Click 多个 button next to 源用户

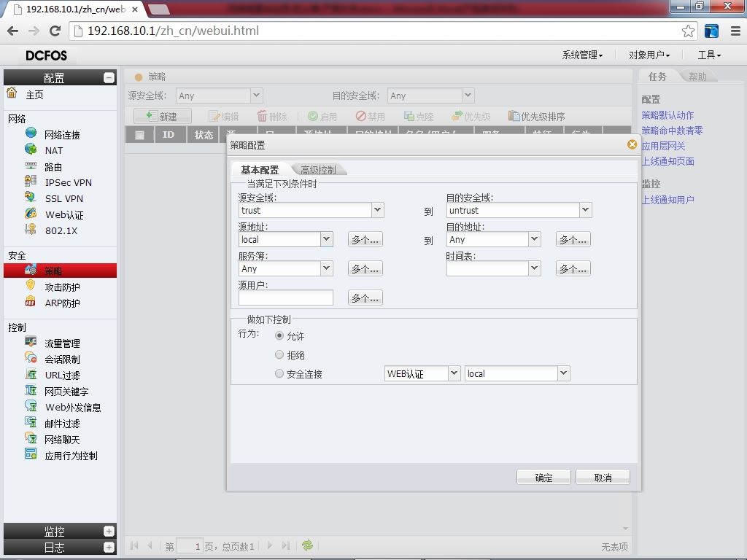[x=365, y=298]
